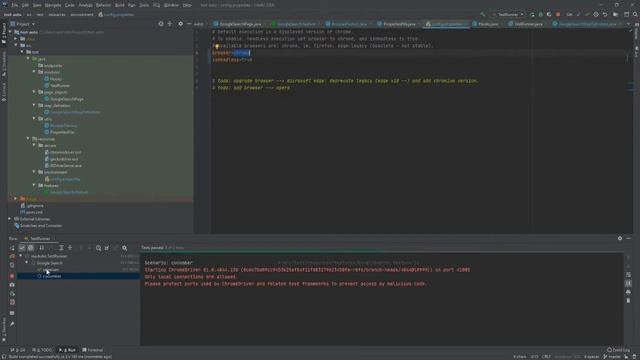
Task: Click the test history clock icon in Run toolbar
Action: 98,248
